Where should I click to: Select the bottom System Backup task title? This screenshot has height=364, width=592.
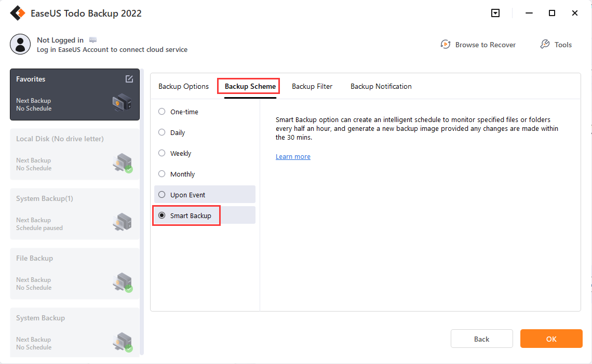pyautogui.click(x=41, y=318)
